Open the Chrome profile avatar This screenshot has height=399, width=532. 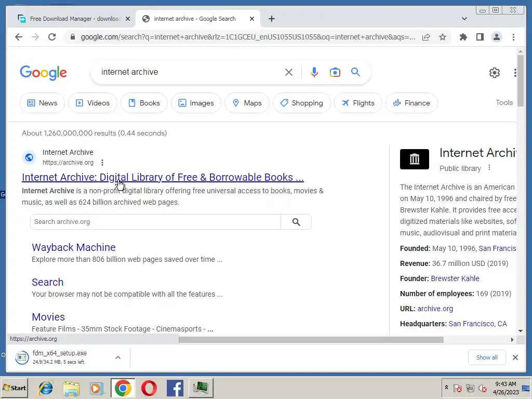[x=497, y=37]
